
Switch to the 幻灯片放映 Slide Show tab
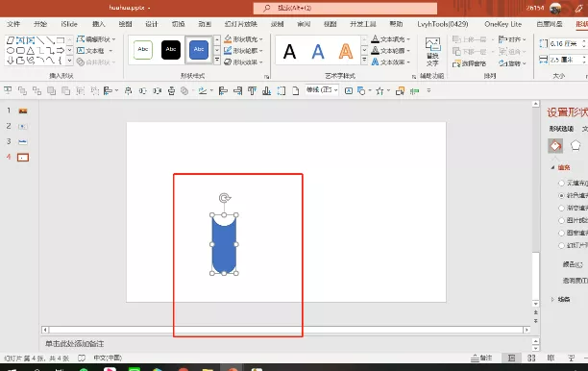(x=241, y=24)
